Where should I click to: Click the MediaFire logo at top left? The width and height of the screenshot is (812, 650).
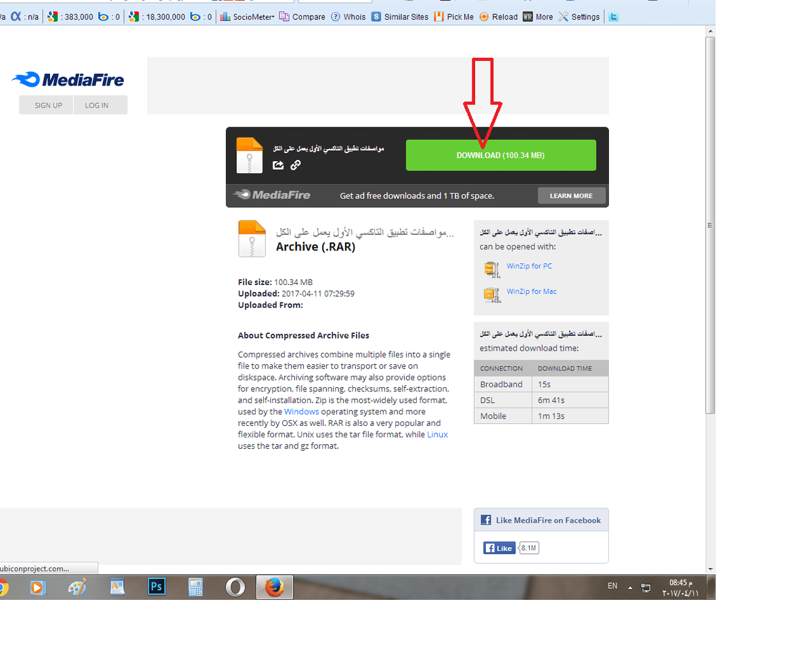tap(68, 80)
